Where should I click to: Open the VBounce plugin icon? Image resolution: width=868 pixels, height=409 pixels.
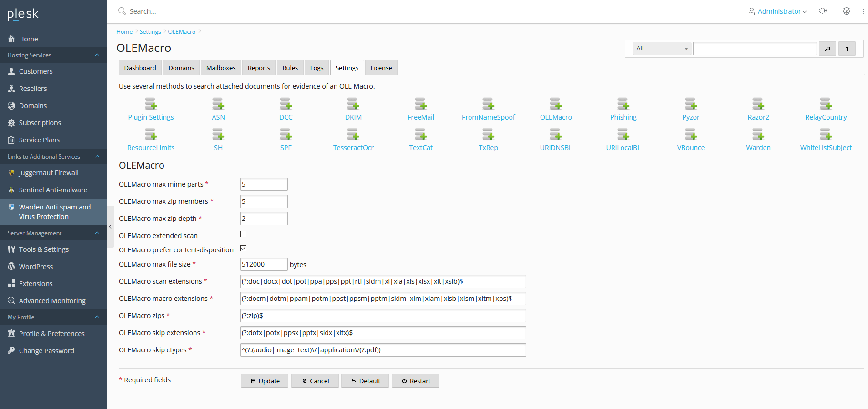click(x=691, y=134)
